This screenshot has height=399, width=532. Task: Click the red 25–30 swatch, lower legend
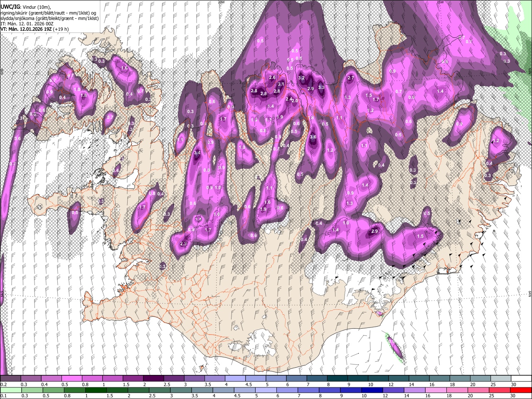499,390
